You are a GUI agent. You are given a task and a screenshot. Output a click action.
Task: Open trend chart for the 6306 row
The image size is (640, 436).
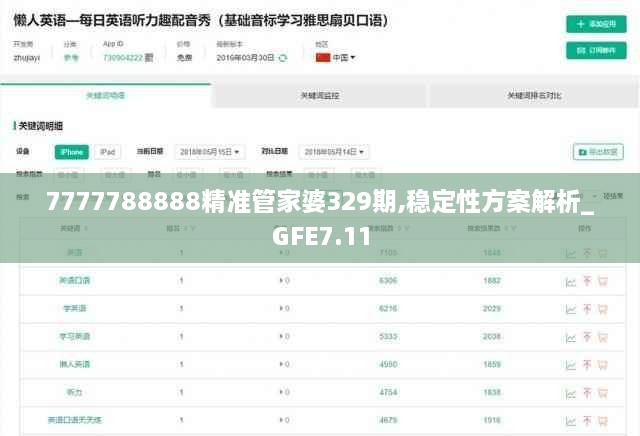(571, 282)
